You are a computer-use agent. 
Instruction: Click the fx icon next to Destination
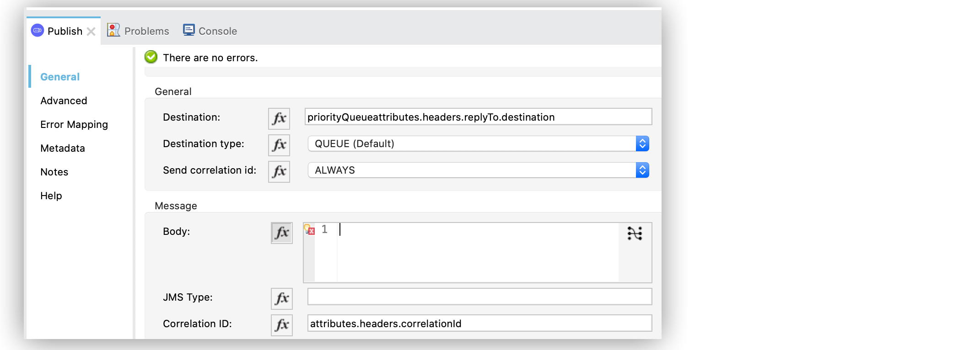coord(279,118)
